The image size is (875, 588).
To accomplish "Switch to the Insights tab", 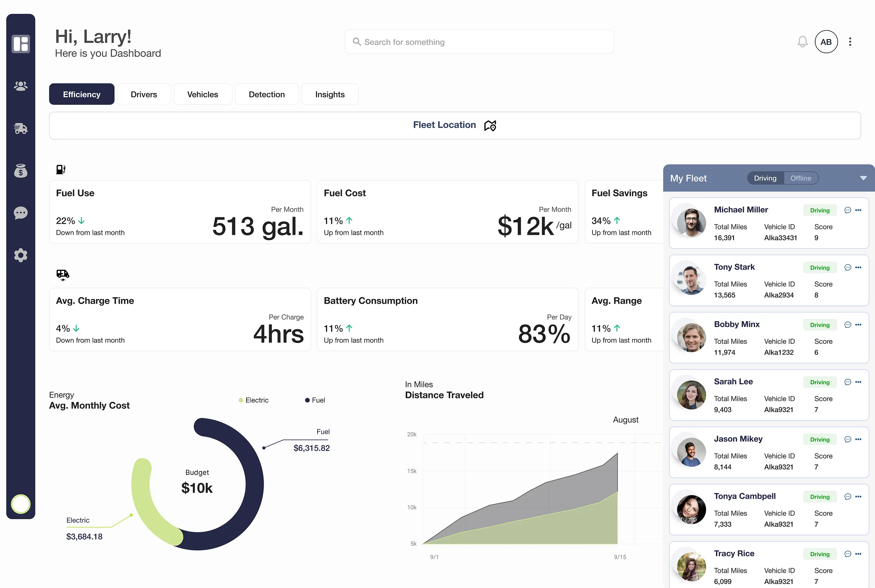I will coord(330,94).
